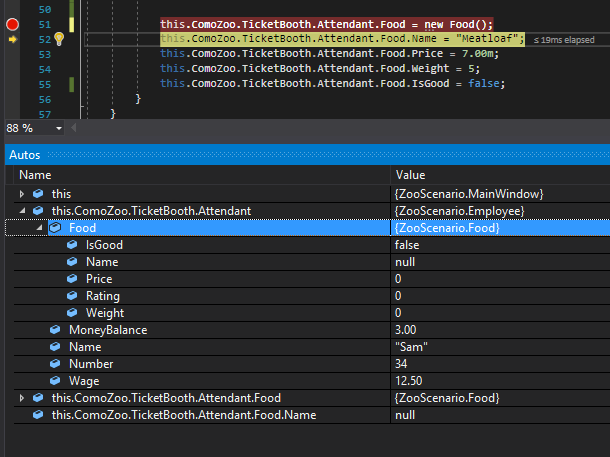Click the 12.50 value for Wage
This screenshot has width=610, height=457.
point(410,381)
